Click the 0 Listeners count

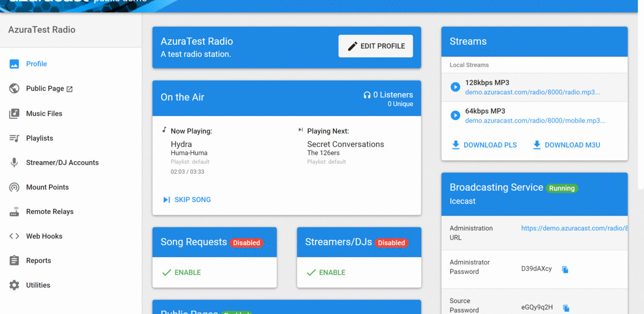click(393, 95)
